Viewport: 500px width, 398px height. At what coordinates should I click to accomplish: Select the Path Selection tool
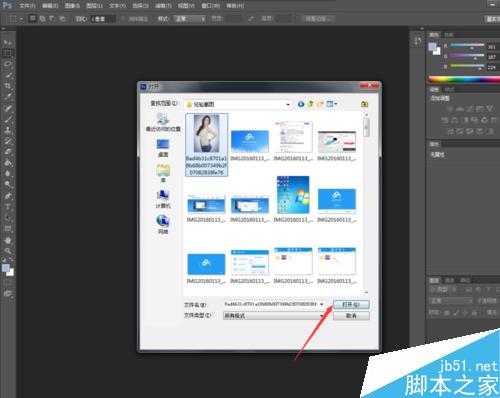(x=8, y=218)
